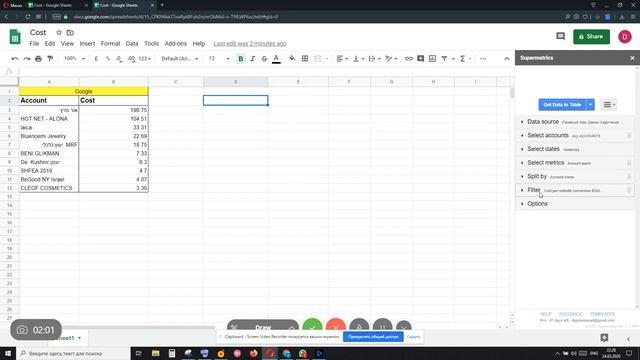Open the text color picker

point(276,59)
